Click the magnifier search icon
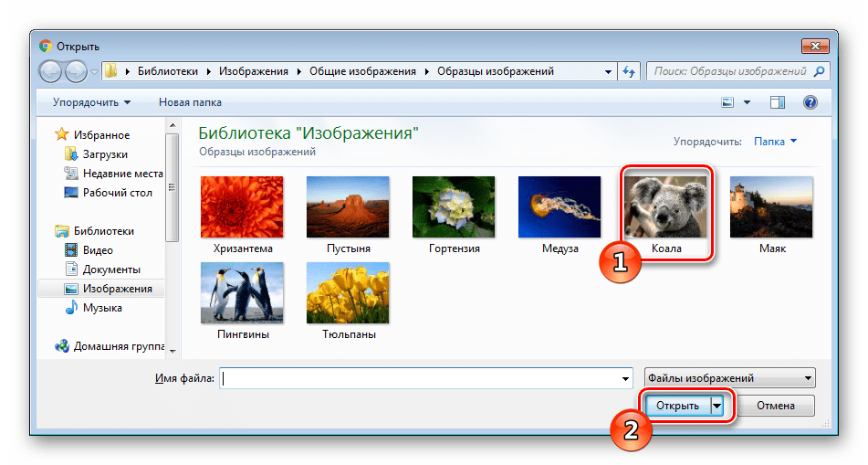This screenshot has height=465, width=868. 820,71
